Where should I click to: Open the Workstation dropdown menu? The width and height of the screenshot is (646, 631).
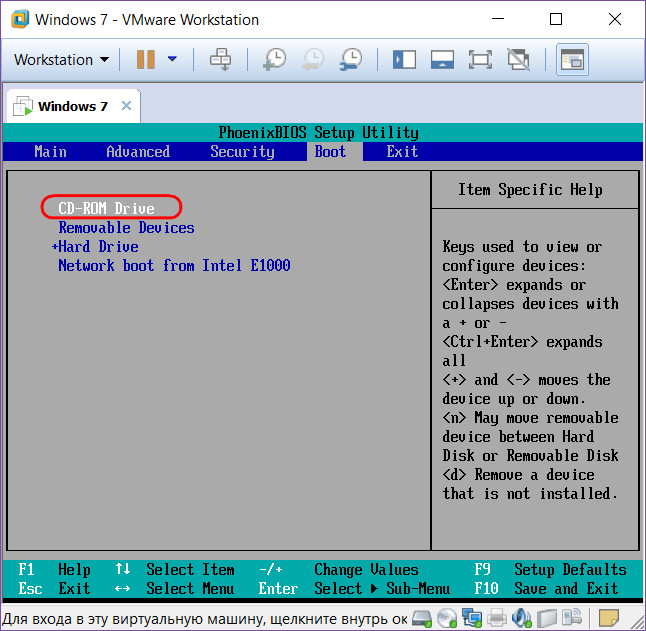(62, 60)
